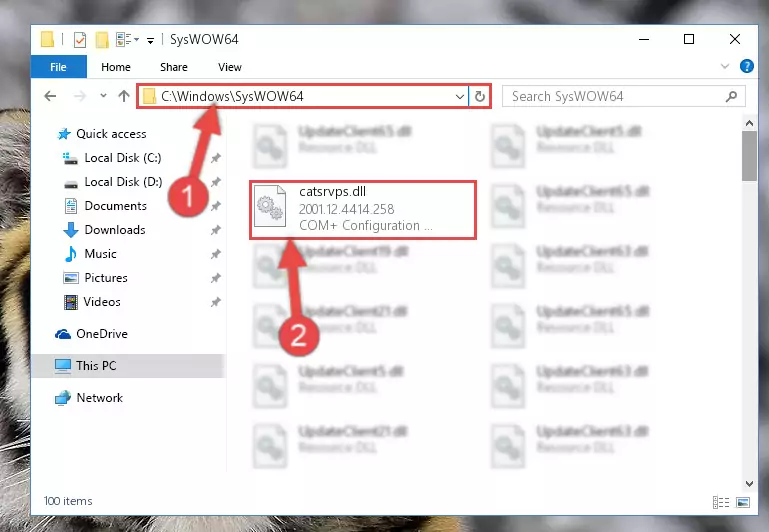Go up one folder level
Image resolution: width=769 pixels, height=532 pixels.
click(x=124, y=96)
